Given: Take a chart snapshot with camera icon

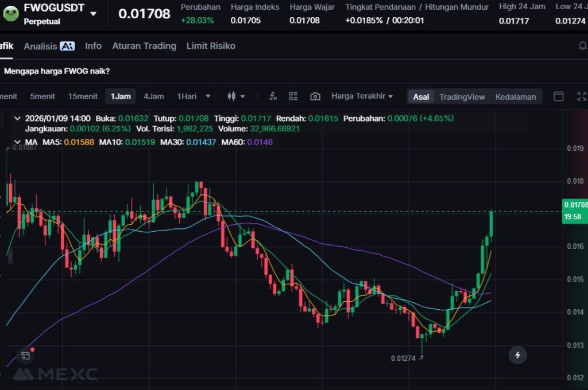Looking at the screenshot, I should coord(315,96).
